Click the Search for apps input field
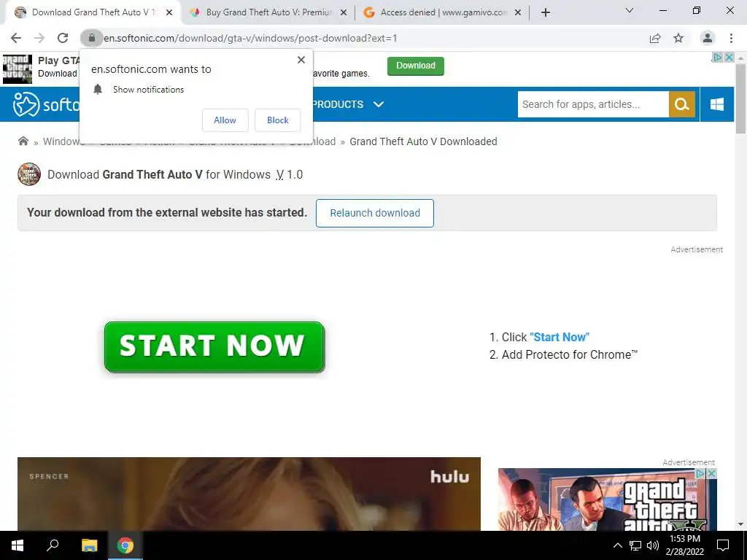Screen dimensions: 747x560 click(x=593, y=104)
